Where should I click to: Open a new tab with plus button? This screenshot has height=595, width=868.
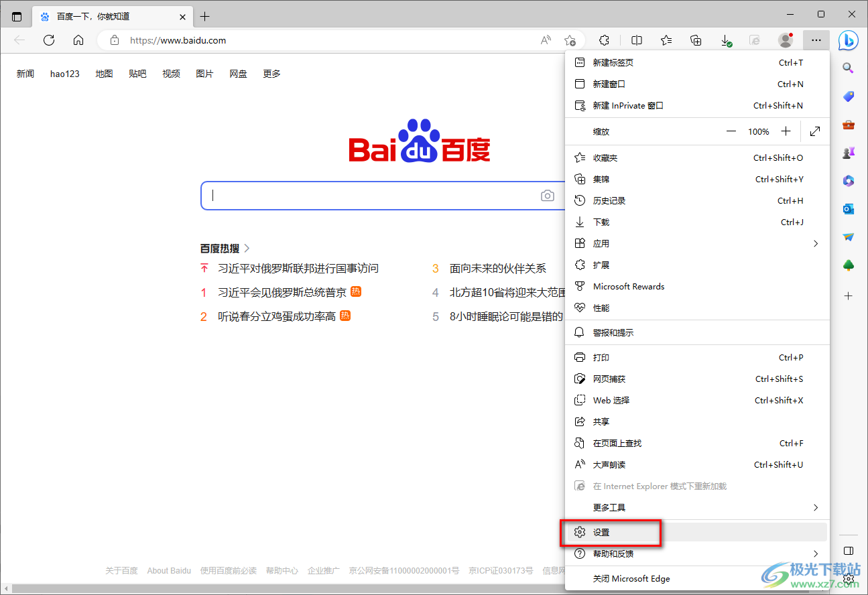205,17
